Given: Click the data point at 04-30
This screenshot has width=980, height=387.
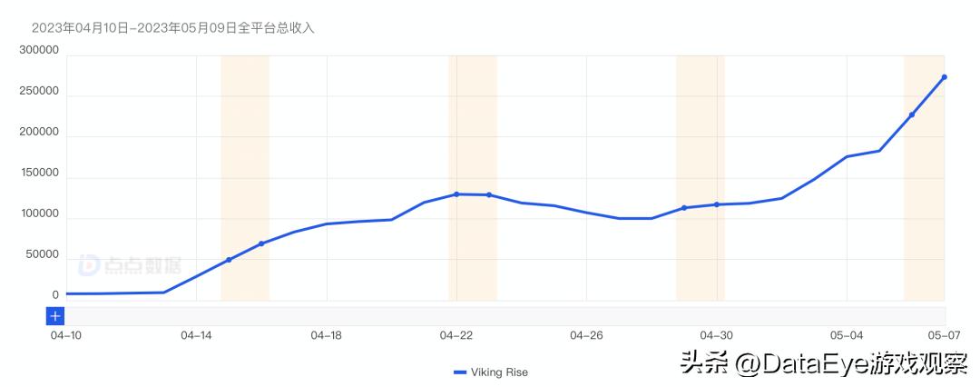Looking at the screenshot, I should [717, 204].
